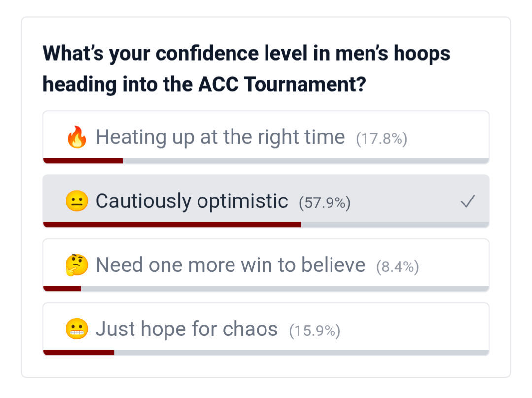Click the poll question heading text

coord(246,69)
